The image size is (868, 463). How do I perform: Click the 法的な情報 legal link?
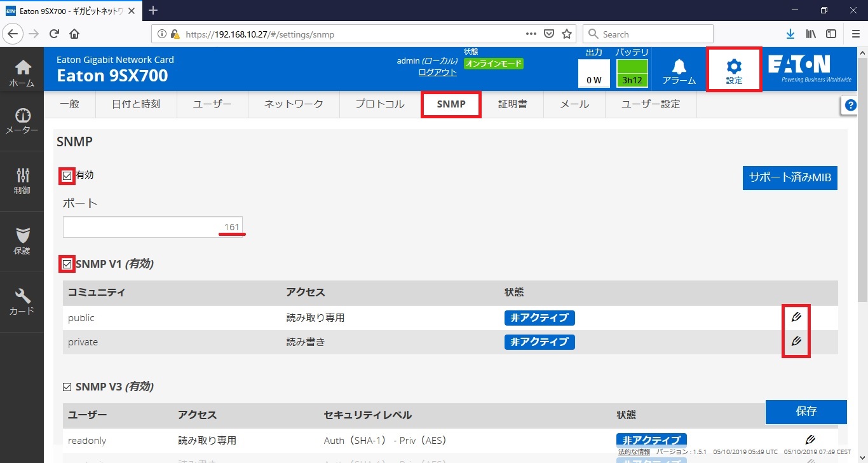634,452
